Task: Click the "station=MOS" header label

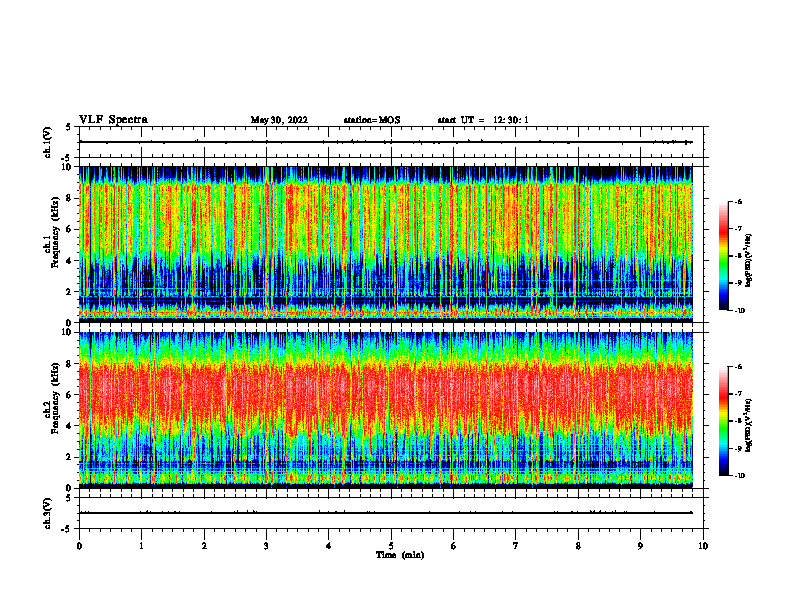Action: (372, 120)
